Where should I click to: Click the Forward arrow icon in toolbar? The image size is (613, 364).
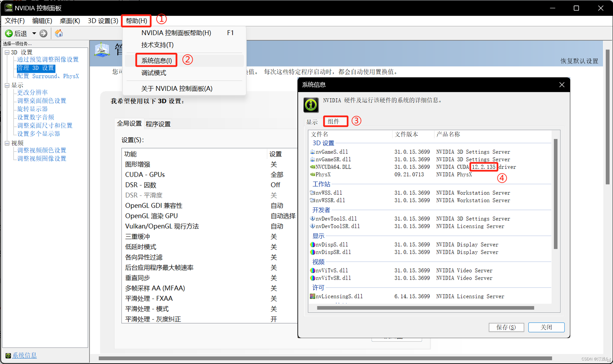(x=43, y=33)
